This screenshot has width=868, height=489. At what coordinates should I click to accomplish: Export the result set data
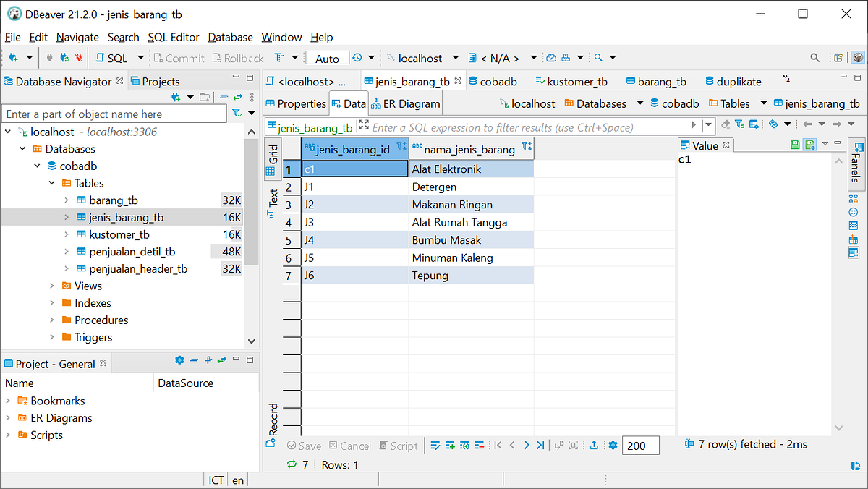595,445
